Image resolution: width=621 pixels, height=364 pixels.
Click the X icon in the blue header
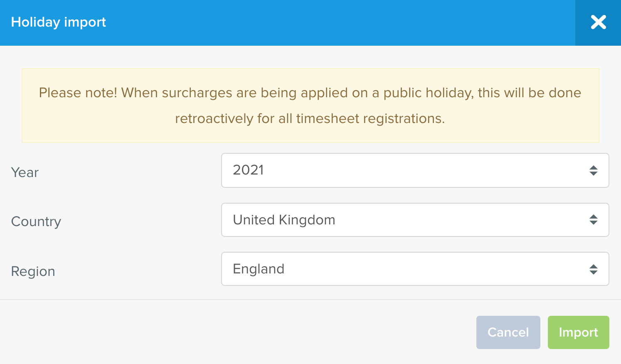coord(598,22)
